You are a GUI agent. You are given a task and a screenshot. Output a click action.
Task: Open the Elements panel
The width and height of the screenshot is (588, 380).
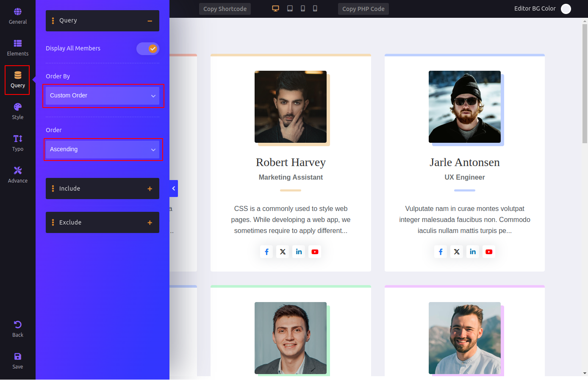[18, 48]
